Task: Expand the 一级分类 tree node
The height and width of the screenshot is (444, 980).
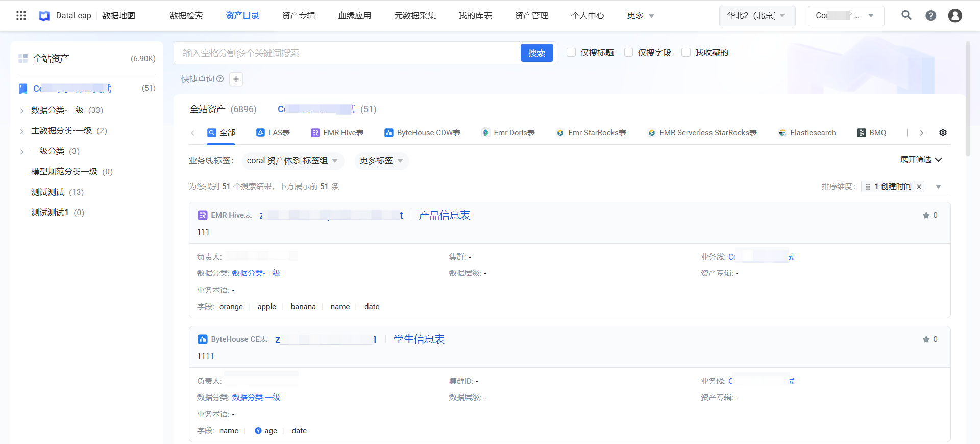Action: click(21, 151)
